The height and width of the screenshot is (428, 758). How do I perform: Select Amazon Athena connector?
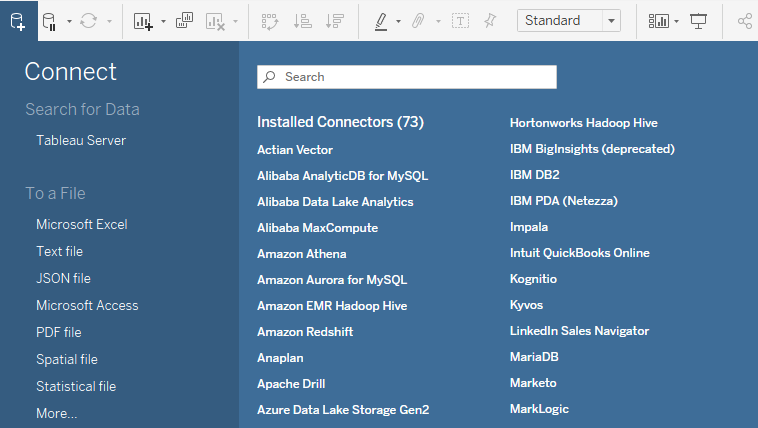click(302, 254)
